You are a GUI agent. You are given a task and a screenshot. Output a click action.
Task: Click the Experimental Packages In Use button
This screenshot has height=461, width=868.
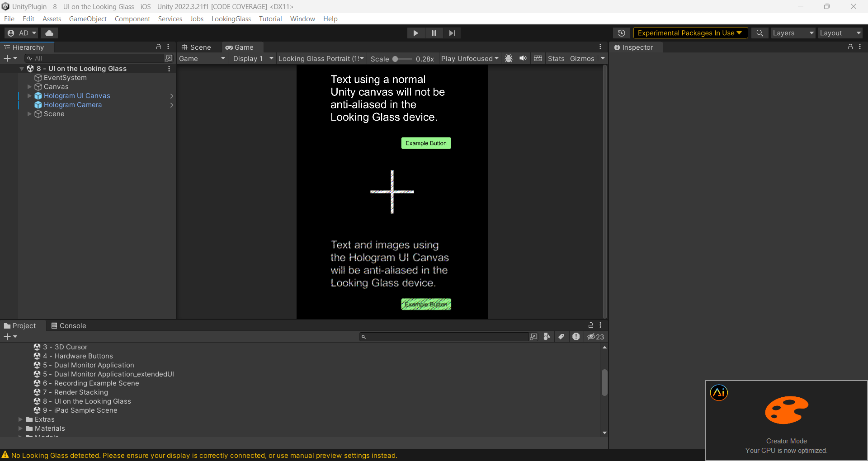[690, 33]
